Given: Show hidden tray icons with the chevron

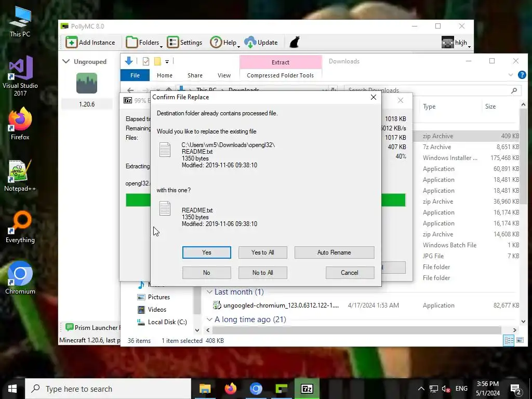Looking at the screenshot, I should click(421, 389).
